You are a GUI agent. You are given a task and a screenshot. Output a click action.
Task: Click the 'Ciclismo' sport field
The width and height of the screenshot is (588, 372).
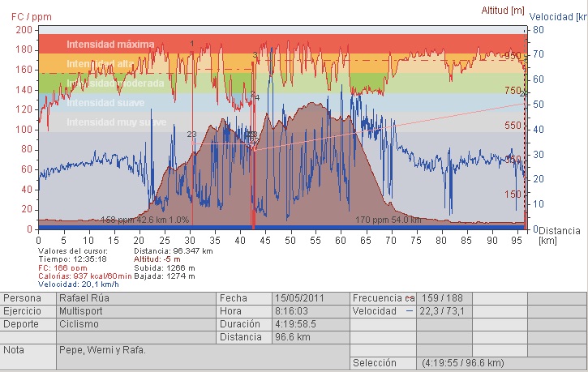[136, 324]
